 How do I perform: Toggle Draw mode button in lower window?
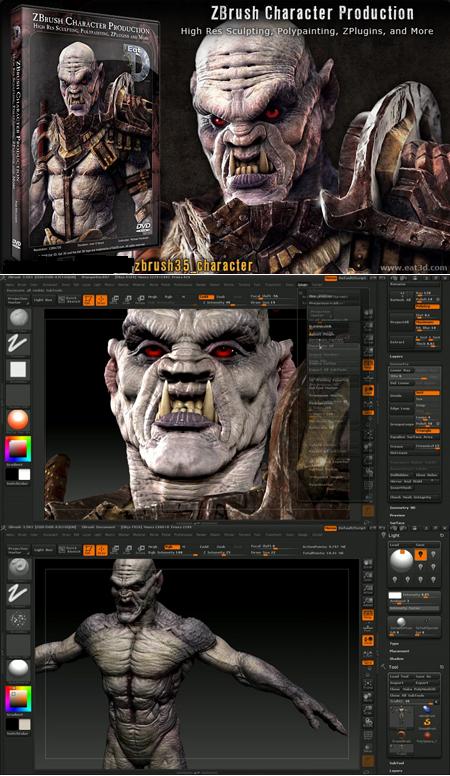pyautogui.click(x=101, y=549)
